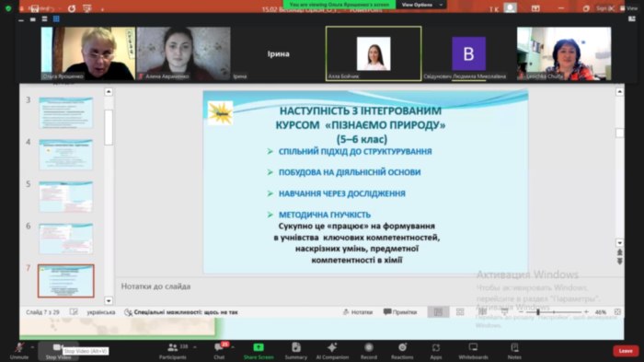644x362 pixels.
Task: Leave the meeting with the red button
Action: 626,351
